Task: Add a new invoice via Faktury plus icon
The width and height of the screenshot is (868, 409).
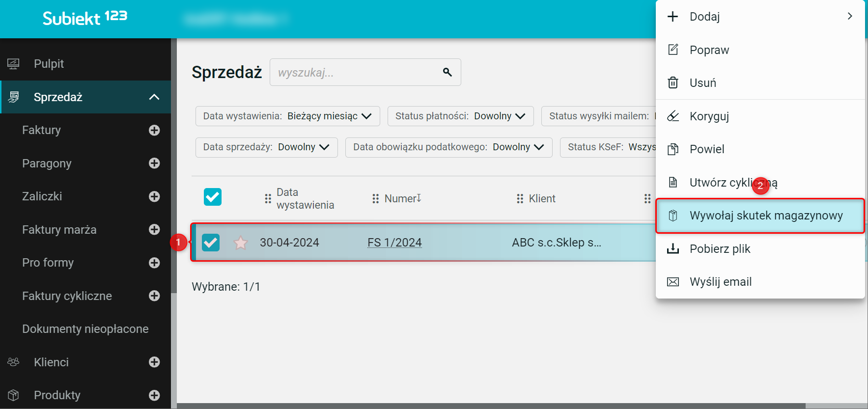Action: tap(154, 130)
